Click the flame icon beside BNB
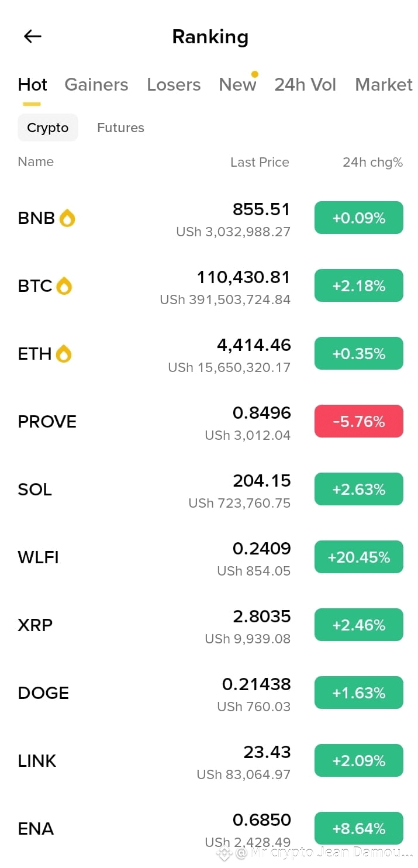 tap(67, 218)
